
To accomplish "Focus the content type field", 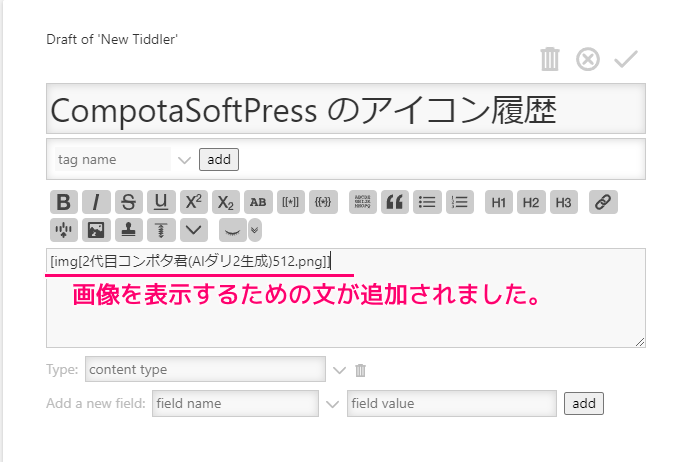I will click(x=205, y=369).
